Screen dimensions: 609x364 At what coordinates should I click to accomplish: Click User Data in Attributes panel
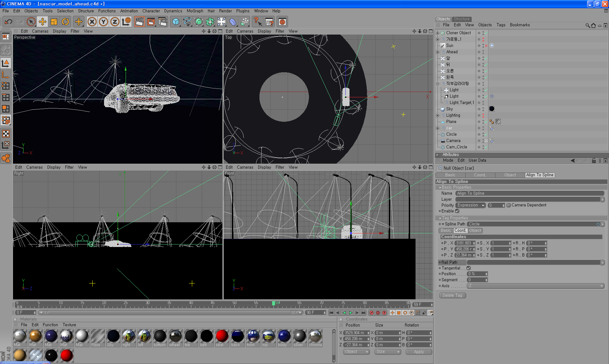477,160
